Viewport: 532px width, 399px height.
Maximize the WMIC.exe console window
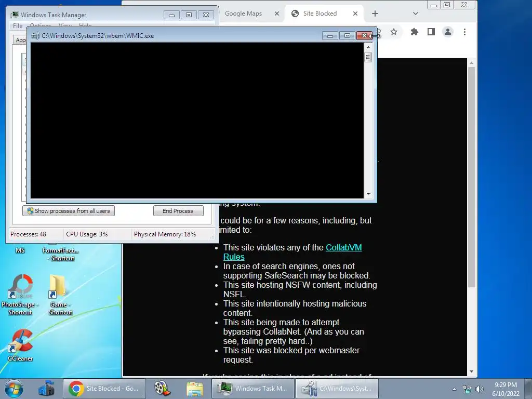point(347,36)
